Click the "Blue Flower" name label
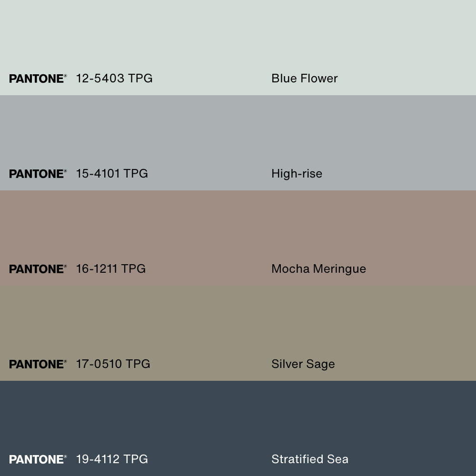The width and height of the screenshot is (476, 476). pyautogui.click(x=305, y=79)
